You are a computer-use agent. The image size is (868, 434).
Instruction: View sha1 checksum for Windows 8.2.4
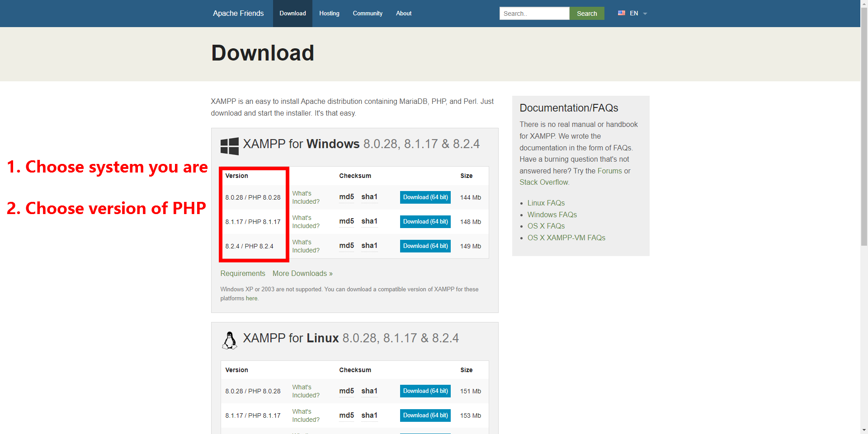point(369,246)
